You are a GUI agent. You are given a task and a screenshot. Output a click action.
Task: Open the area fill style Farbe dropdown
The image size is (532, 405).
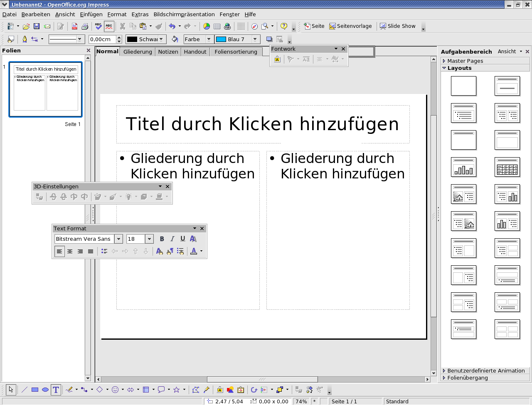[x=209, y=39]
